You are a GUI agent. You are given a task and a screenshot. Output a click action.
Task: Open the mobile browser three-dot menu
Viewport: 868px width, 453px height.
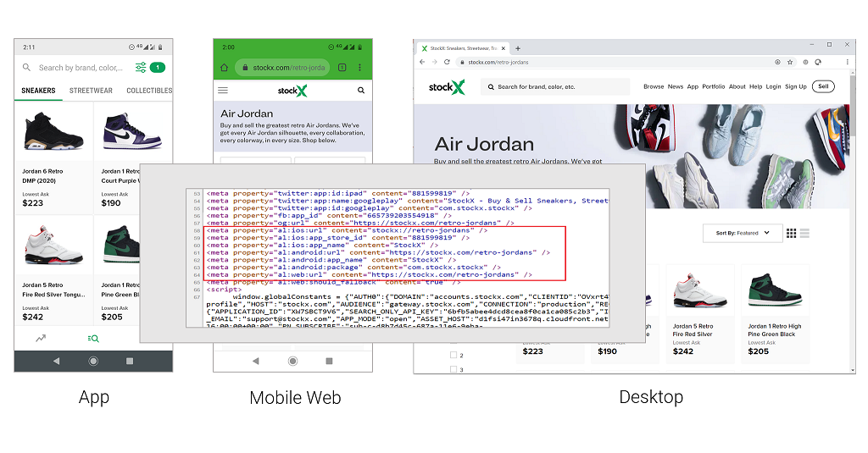(x=359, y=68)
